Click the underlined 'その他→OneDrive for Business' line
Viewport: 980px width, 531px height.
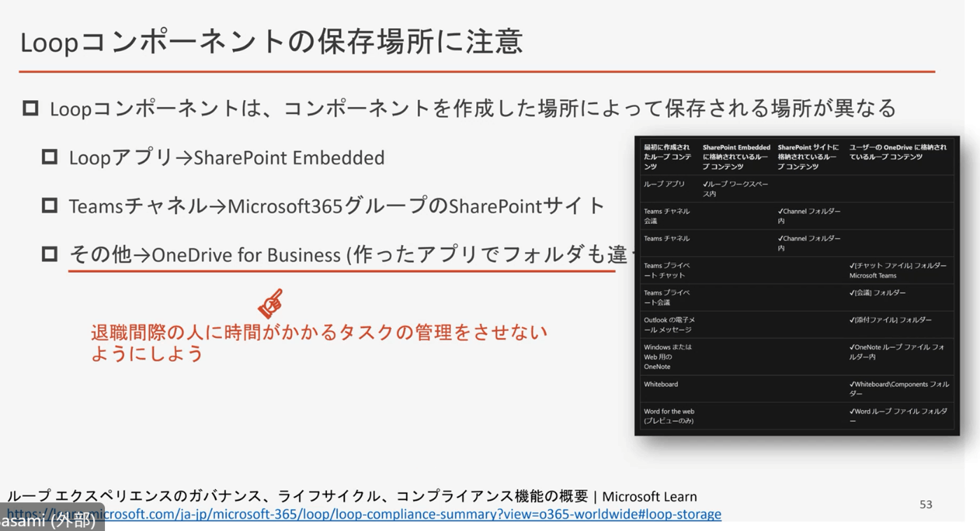click(x=350, y=255)
